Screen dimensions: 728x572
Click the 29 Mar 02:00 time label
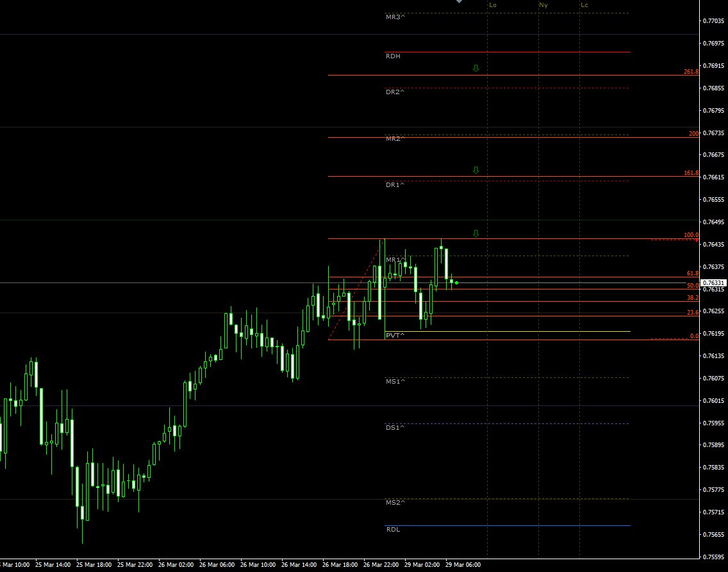[422, 565]
